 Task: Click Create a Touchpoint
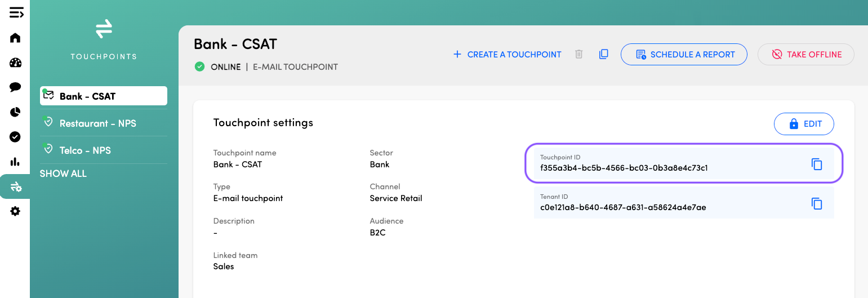(508, 55)
